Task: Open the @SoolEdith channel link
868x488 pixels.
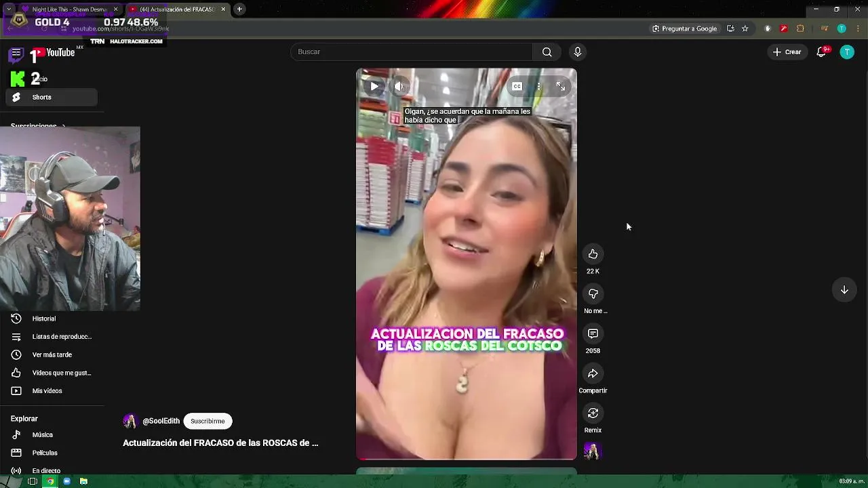Action: coord(161,421)
